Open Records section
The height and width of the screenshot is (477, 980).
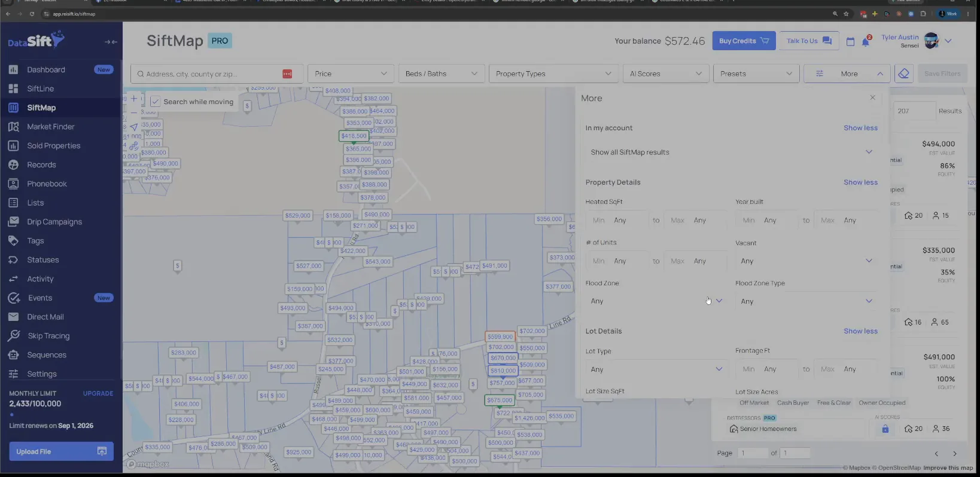coord(60,165)
